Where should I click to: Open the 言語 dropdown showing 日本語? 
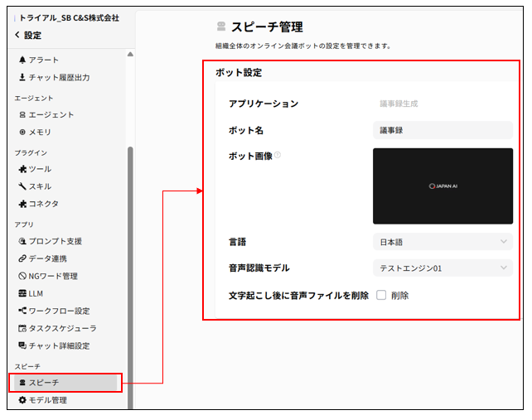(443, 242)
